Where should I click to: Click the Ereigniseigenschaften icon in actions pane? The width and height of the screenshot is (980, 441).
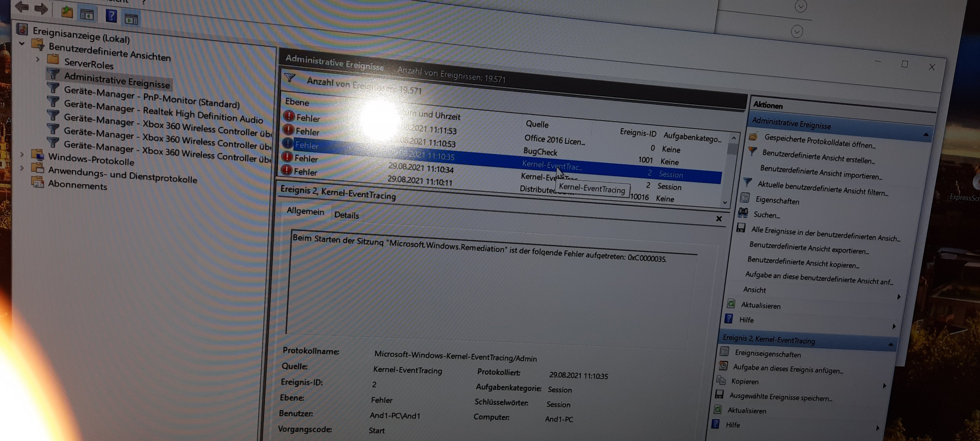724,352
